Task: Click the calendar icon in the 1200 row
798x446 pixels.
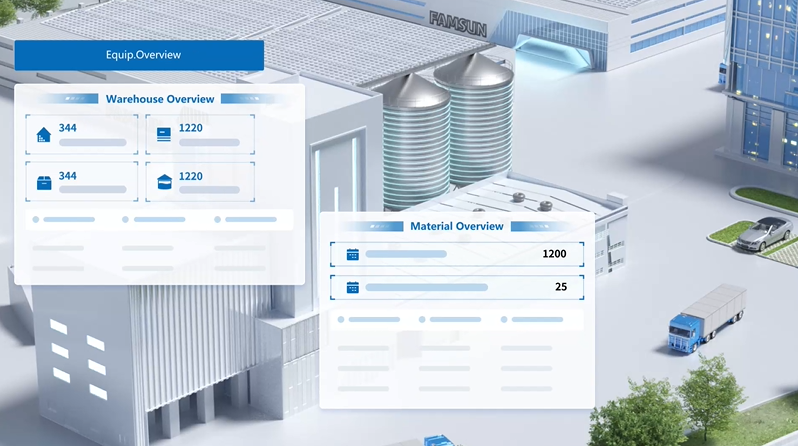Action: click(x=352, y=255)
